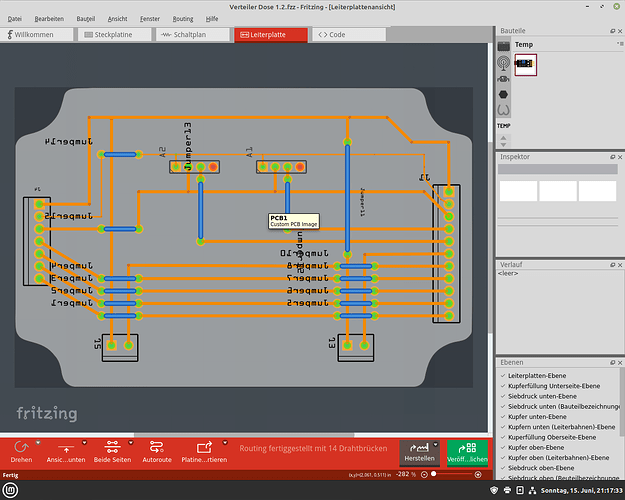Open the Hilfe menu
Viewport: 625px width, 500px height.
(x=212, y=19)
